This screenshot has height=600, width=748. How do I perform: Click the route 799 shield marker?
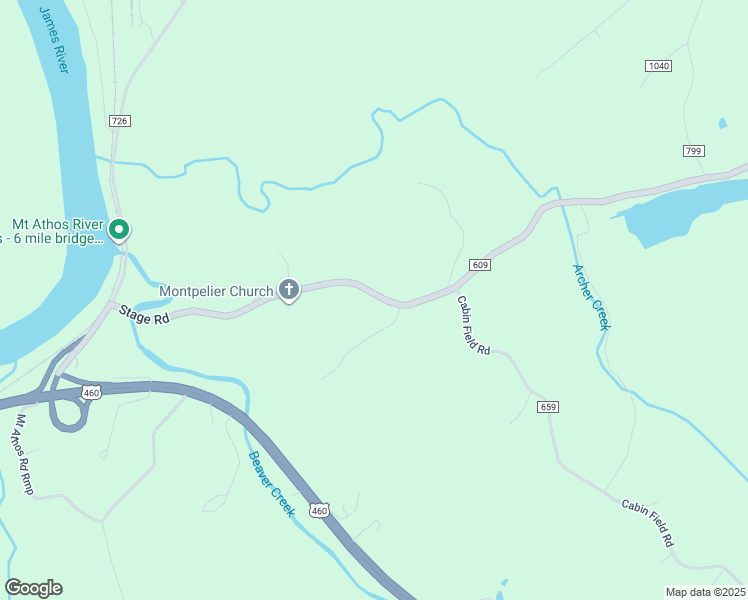693,151
